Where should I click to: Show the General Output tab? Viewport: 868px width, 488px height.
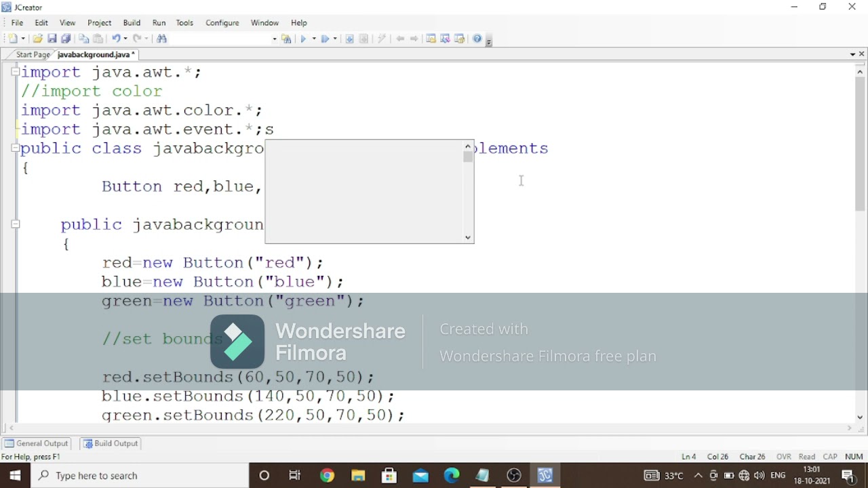[36, 443]
